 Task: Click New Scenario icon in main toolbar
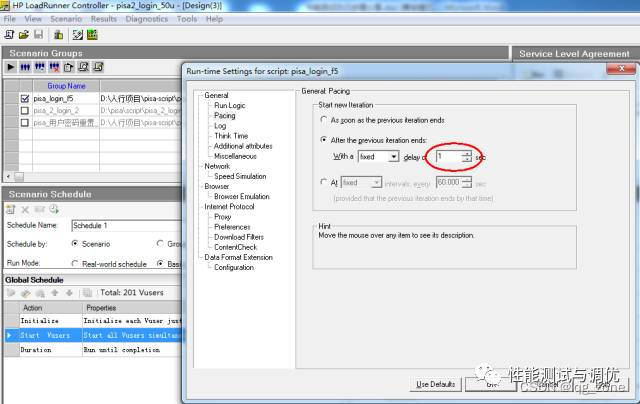tap(9, 35)
